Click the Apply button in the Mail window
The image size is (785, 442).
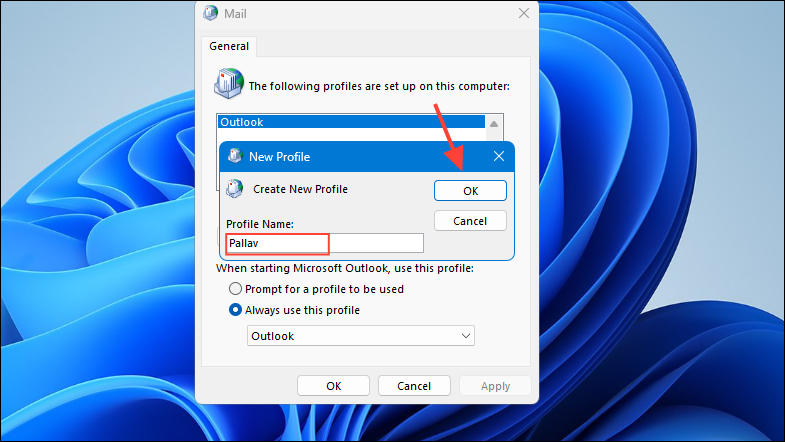pyautogui.click(x=495, y=386)
